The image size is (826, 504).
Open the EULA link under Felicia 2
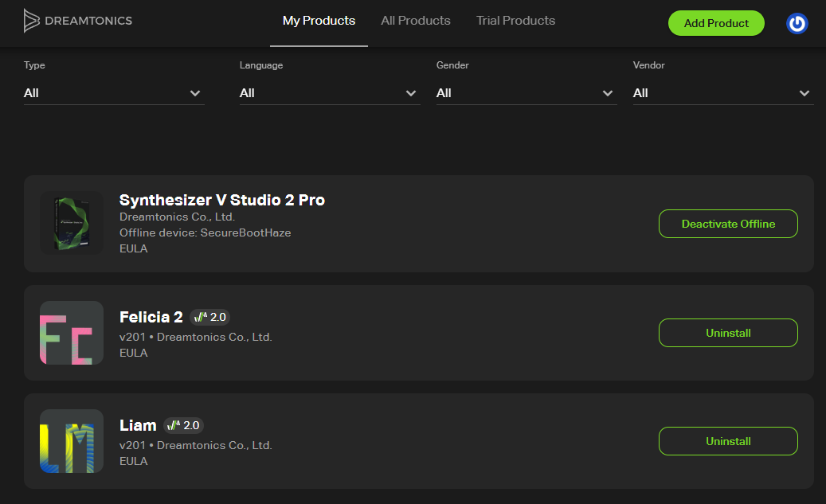point(133,353)
